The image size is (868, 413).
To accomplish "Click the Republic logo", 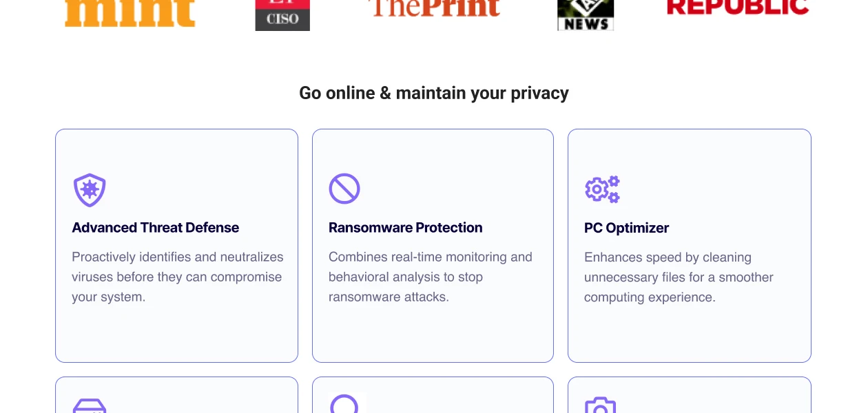I will [x=737, y=8].
